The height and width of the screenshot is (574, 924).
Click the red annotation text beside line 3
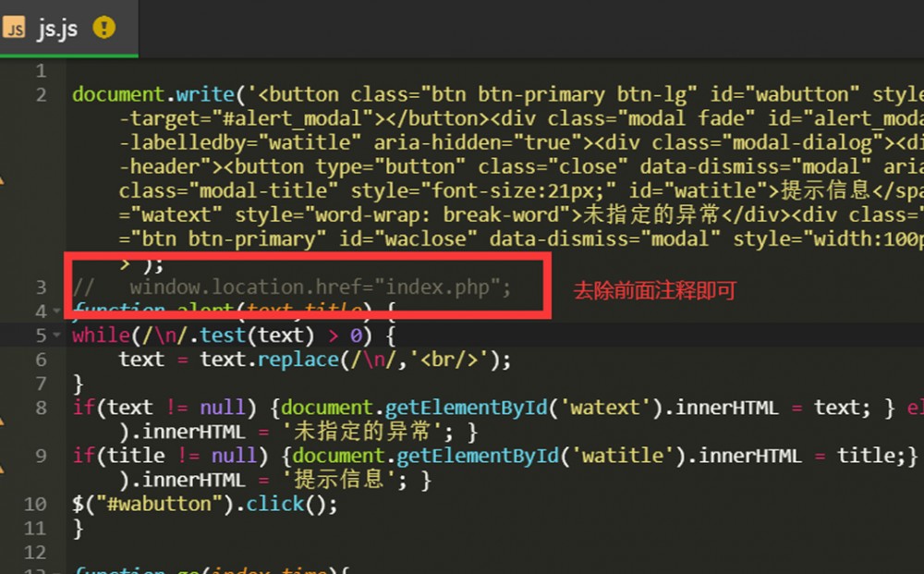click(654, 291)
